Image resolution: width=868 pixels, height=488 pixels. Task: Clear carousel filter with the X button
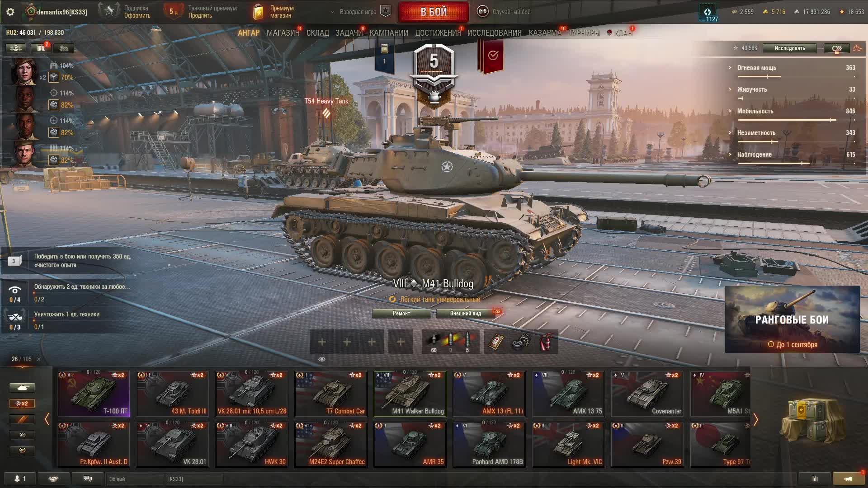coord(38,359)
